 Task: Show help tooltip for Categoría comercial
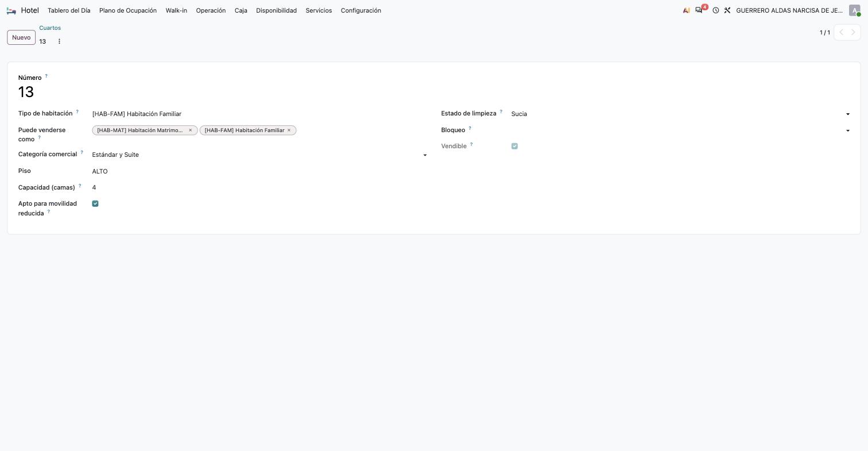pos(82,152)
